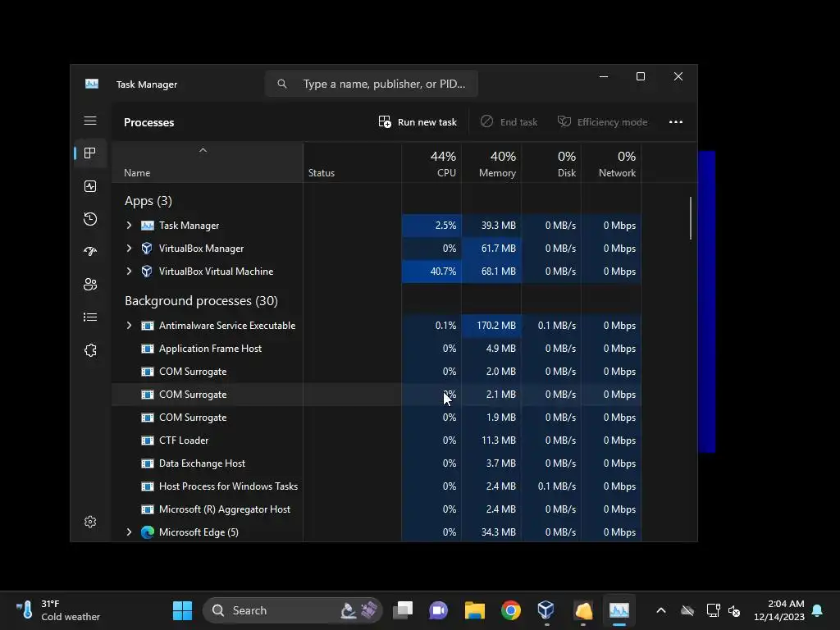Click the Task Manager search input field
Image resolution: width=840 pixels, height=630 pixels.
[x=372, y=84]
